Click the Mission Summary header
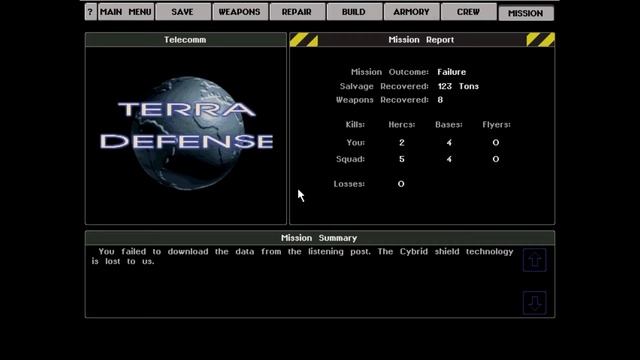Image resolution: width=640 pixels, height=360 pixels. pos(320,238)
